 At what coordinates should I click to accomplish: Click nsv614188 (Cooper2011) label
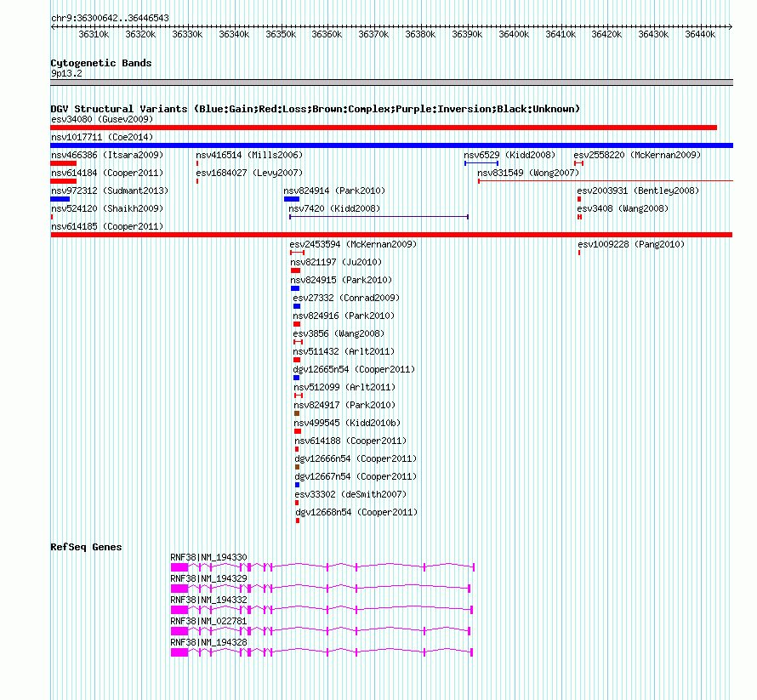pyautogui.click(x=350, y=441)
